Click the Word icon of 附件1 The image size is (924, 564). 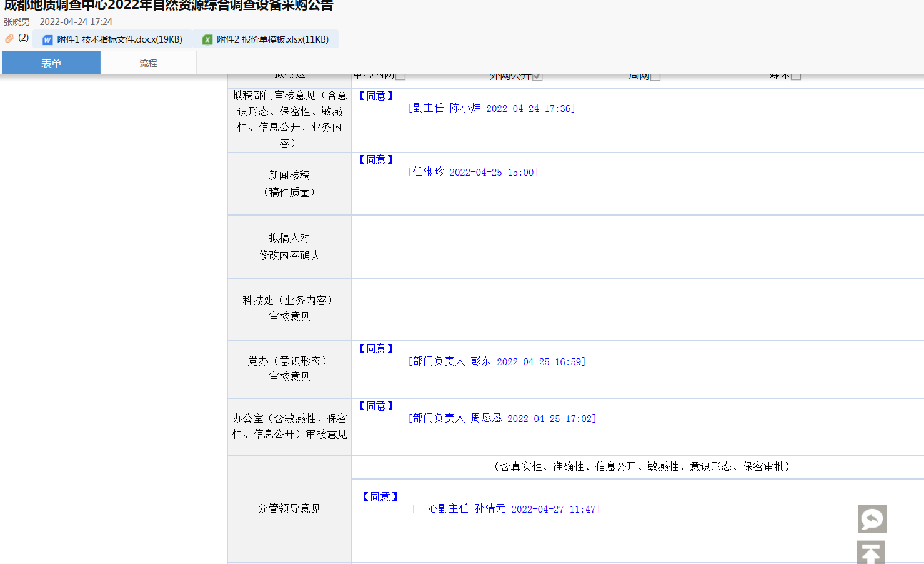(x=47, y=39)
